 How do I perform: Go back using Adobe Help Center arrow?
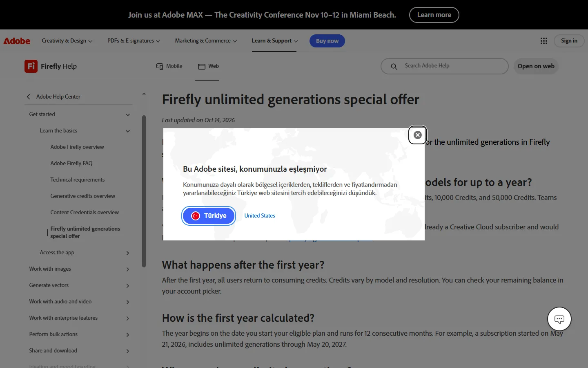tap(29, 97)
